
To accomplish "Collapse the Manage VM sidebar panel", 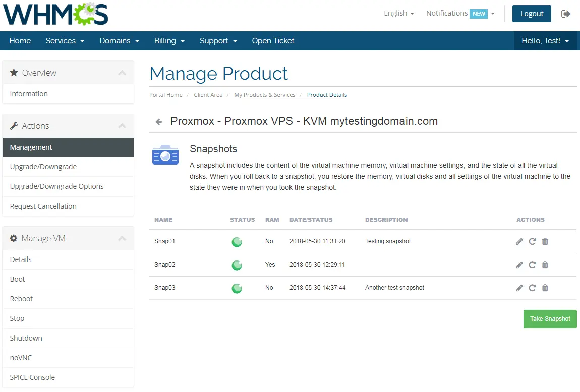I will click(122, 238).
